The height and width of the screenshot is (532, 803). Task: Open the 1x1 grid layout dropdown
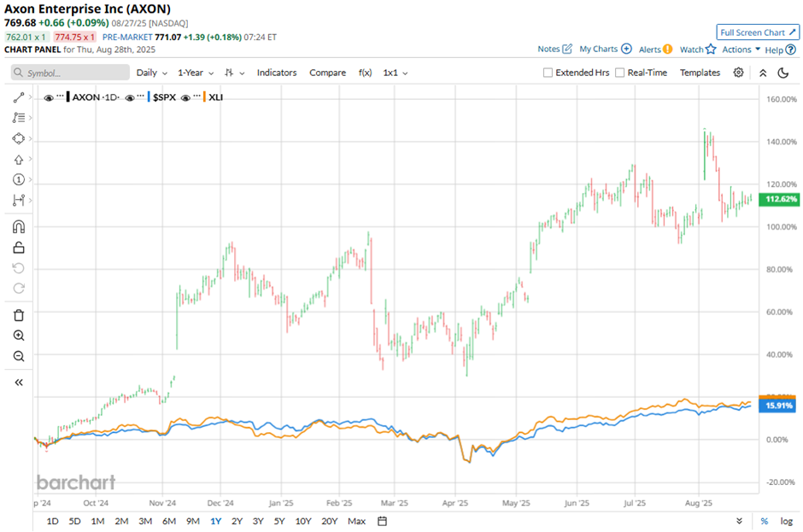pos(396,73)
